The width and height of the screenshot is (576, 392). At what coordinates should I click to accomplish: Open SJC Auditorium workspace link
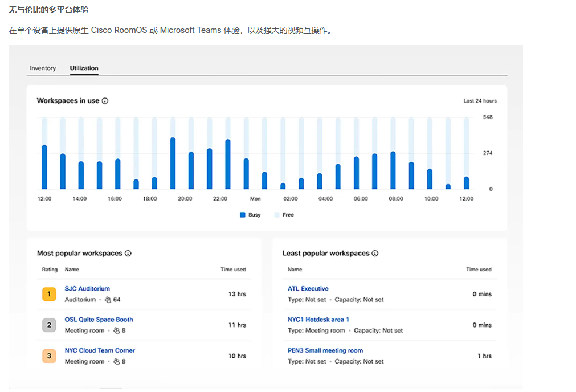tap(87, 289)
